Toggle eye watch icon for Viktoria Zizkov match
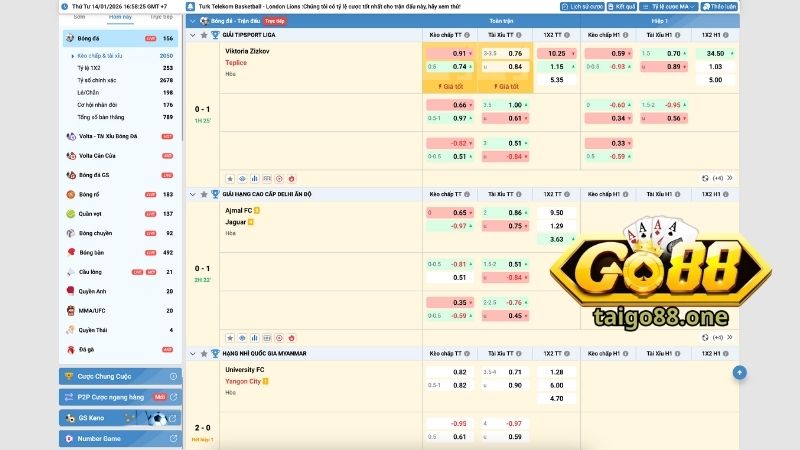 (242, 179)
